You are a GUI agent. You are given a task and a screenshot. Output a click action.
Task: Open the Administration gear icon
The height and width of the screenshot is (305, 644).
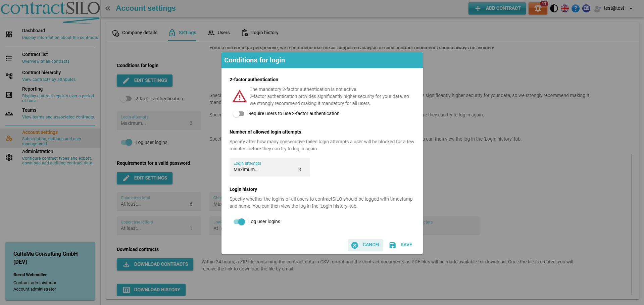(9, 157)
